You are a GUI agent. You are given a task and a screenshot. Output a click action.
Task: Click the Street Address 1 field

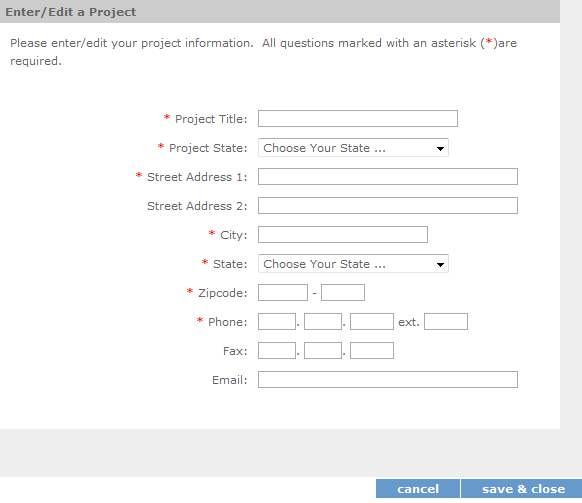coord(388,176)
